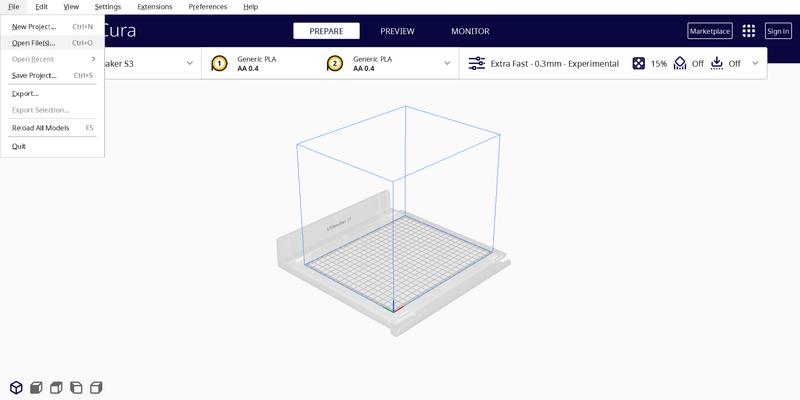Switch to front view cube icon
The width and height of the screenshot is (800, 400).
[x=36, y=387]
